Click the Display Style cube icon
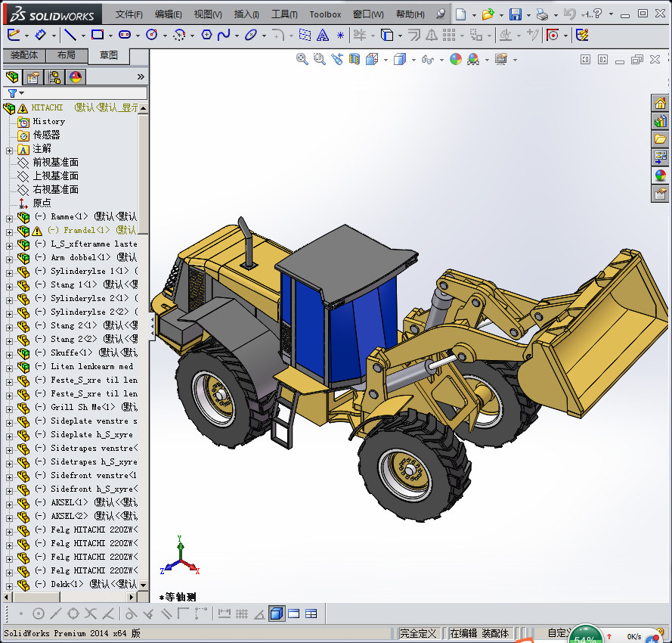The height and width of the screenshot is (643, 672). [400, 59]
